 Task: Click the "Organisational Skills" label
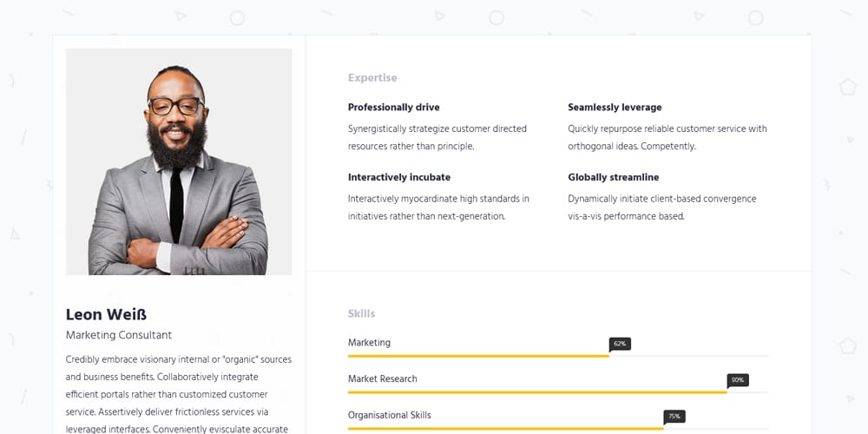click(390, 416)
